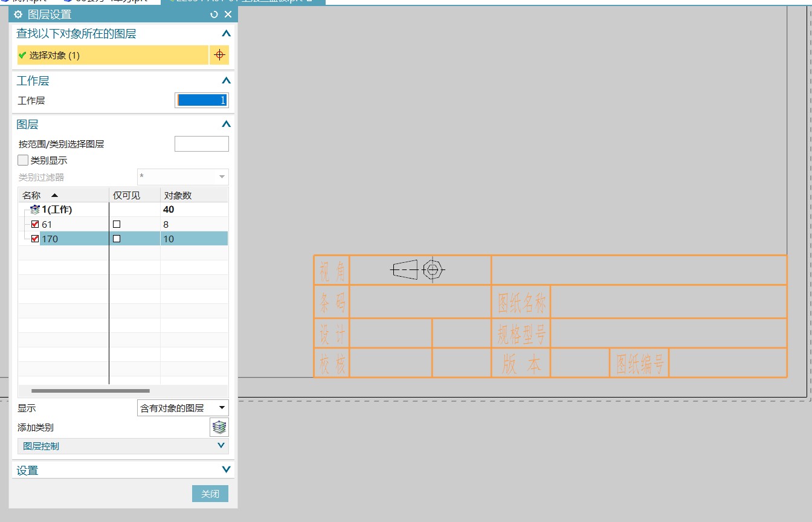Activate the 选择对象 (1) selection row

[113, 55]
